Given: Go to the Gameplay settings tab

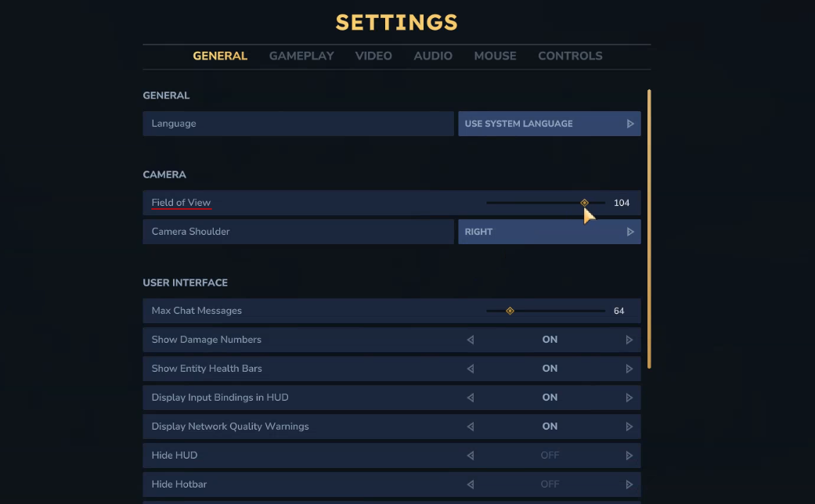Looking at the screenshot, I should click(x=301, y=56).
